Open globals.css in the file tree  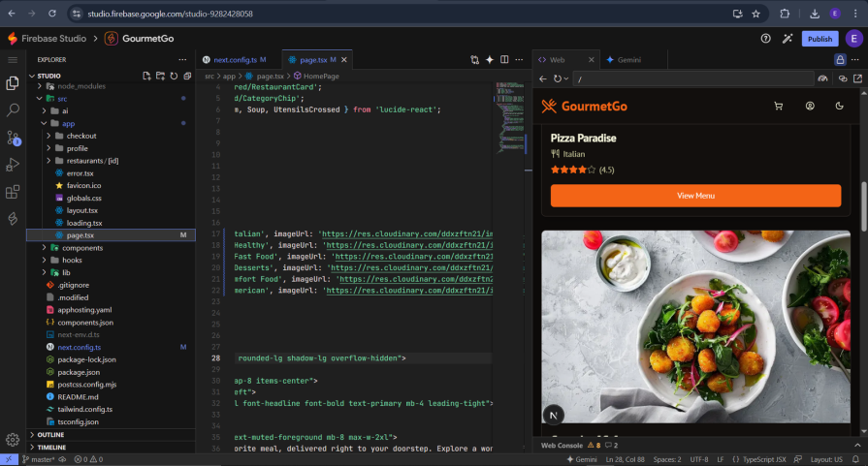[83, 198]
